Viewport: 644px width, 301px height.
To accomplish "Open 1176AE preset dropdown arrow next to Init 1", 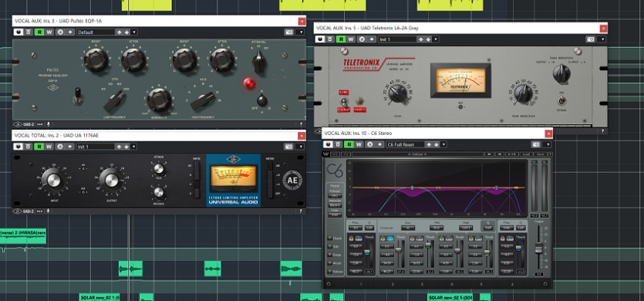I will pyautogui.click(x=134, y=147).
